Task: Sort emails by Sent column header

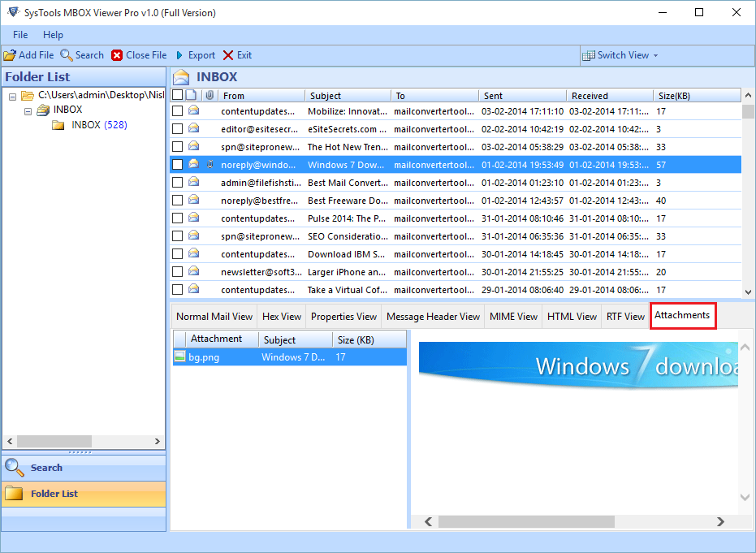Action: [x=522, y=96]
